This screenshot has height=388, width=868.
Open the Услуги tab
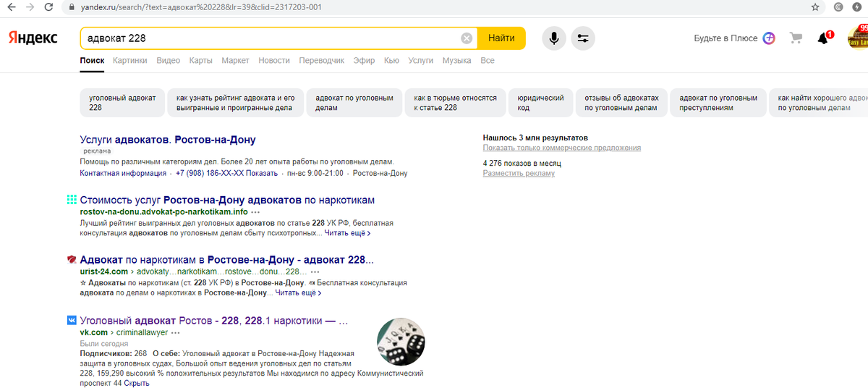(421, 60)
